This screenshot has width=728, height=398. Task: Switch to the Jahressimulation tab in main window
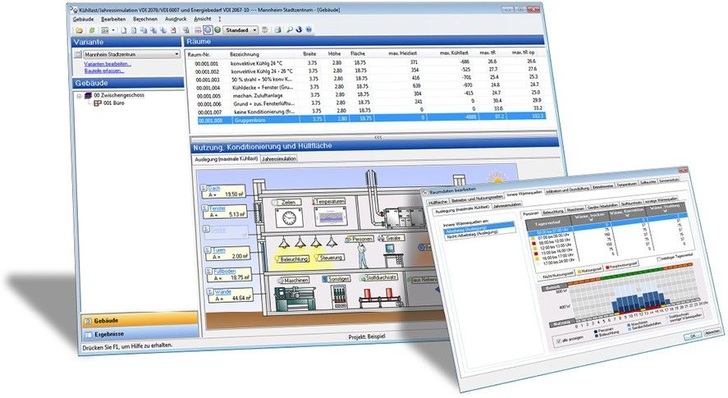(279, 158)
